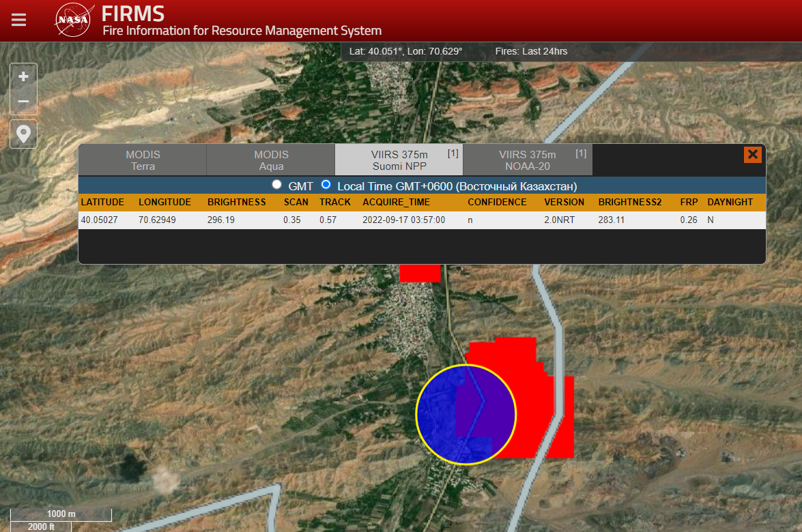
Task: Switch to the MODIS Terra tab
Action: (143, 160)
